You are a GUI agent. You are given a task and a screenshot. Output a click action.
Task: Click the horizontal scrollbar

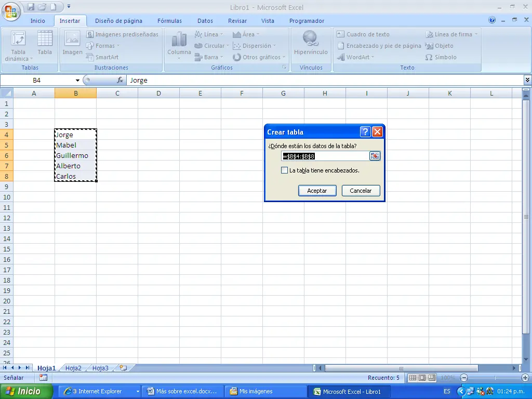pyautogui.click(x=402, y=368)
